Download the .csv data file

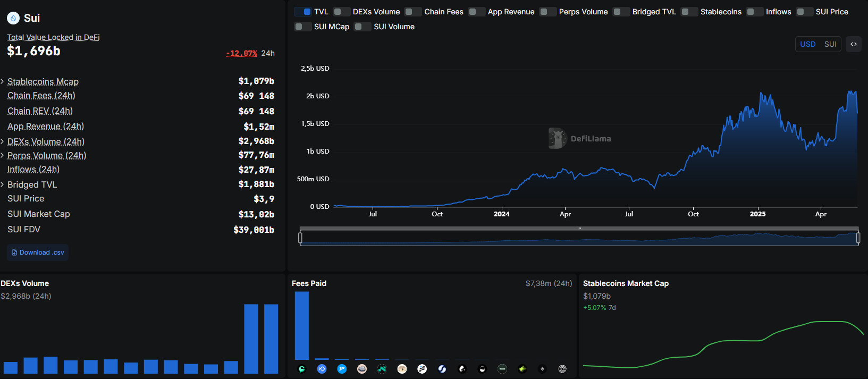[x=38, y=252]
